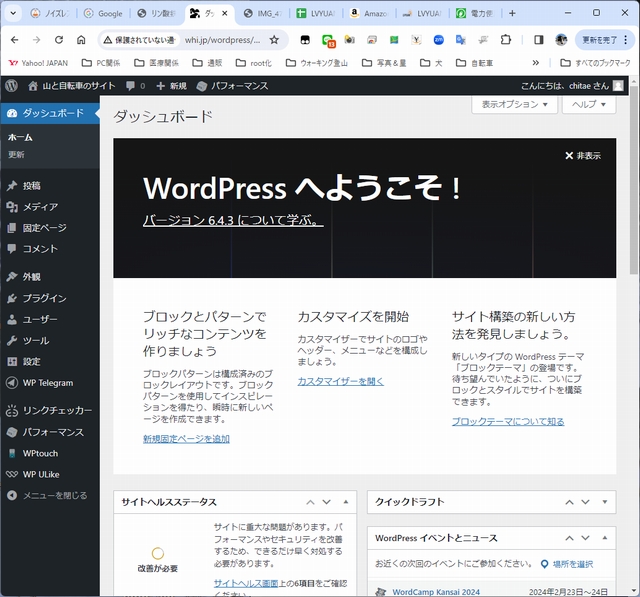Open WPtouch menu item
The height and width of the screenshot is (597, 640).
pyautogui.click(x=50, y=453)
